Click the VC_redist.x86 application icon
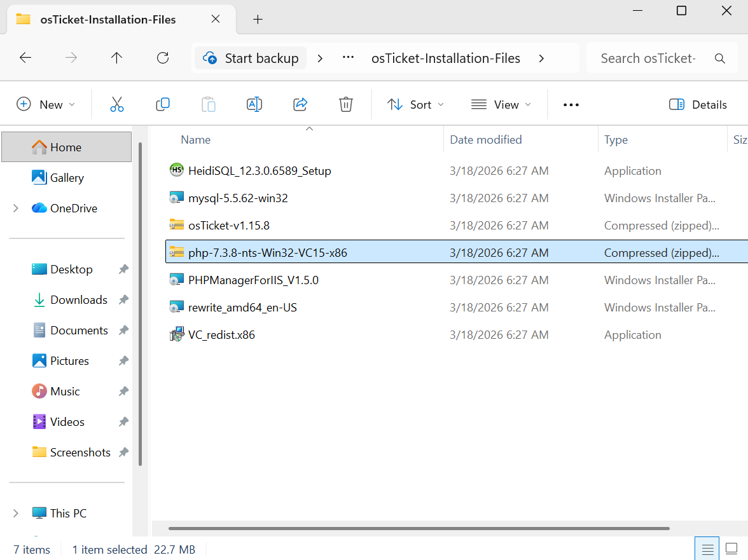 click(x=177, y=334)
